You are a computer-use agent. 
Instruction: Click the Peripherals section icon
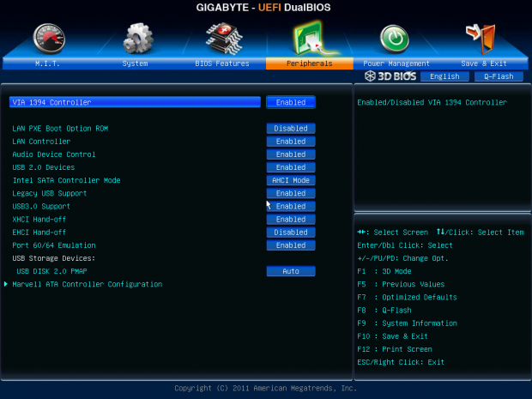309,39
